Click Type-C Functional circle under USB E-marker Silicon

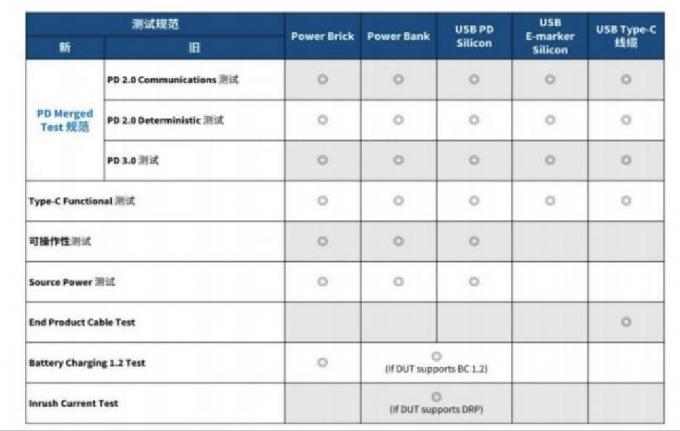pos(550,200)
